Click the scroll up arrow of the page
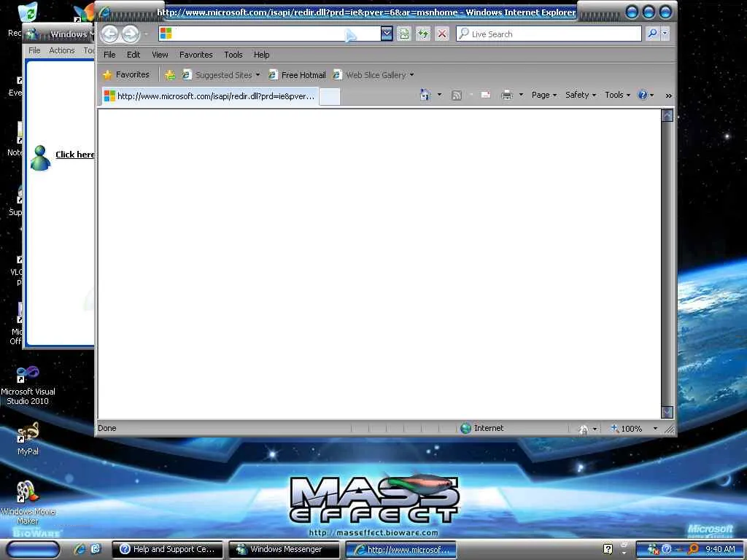Viewport: 747px width, 560px height. tap(667, 115)
